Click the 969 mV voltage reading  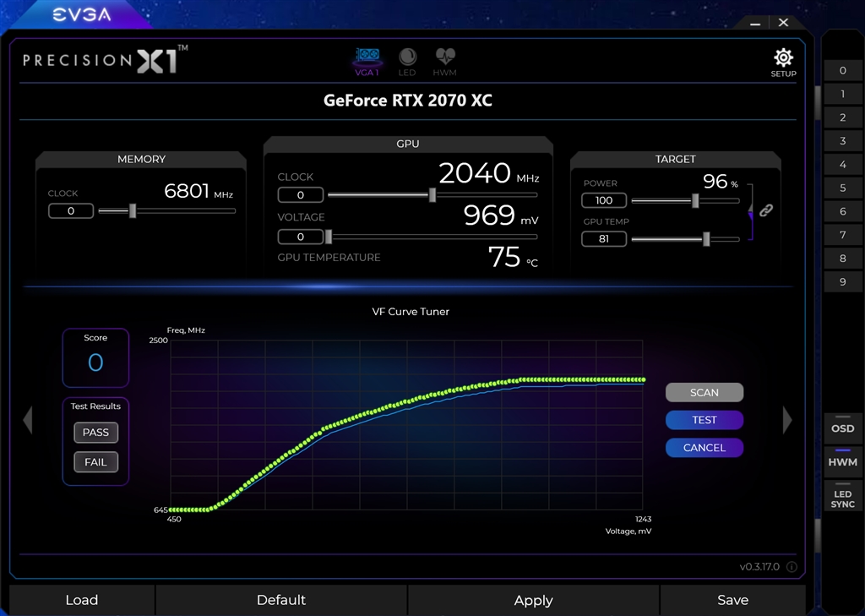coord(501,215)
